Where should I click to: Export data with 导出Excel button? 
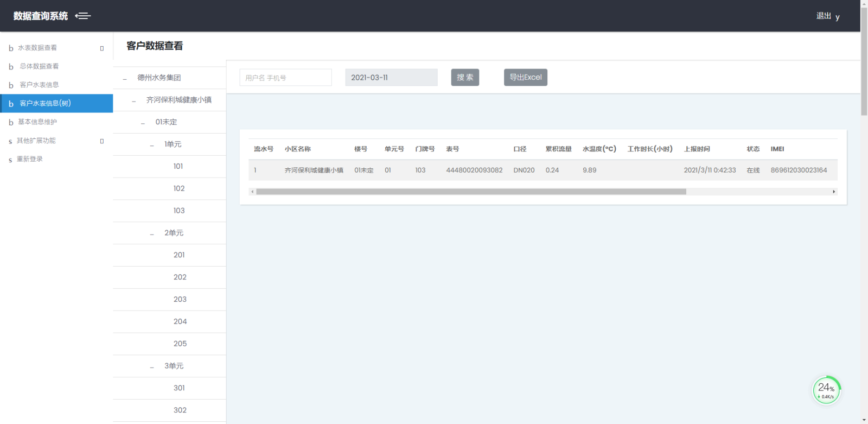pos(525,78)
